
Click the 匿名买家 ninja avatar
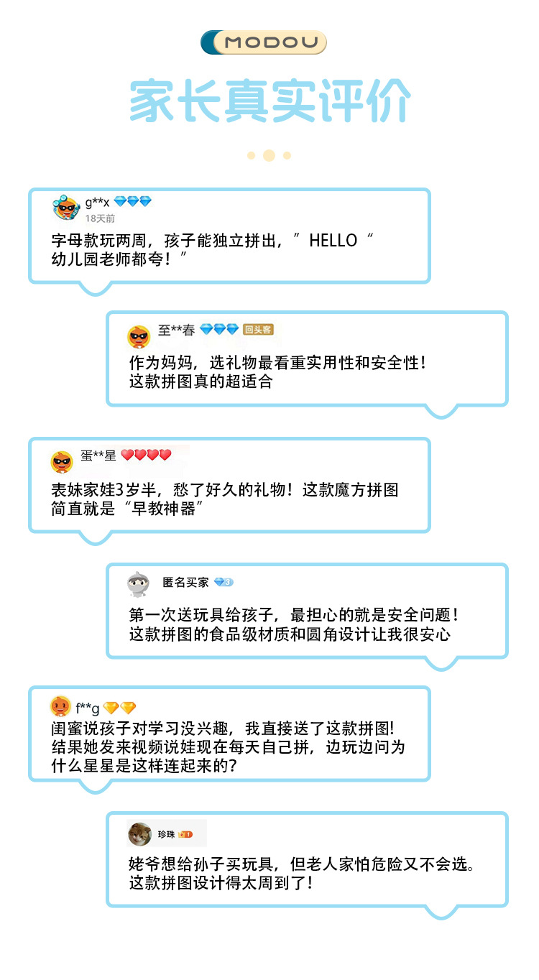click(138, 584)
